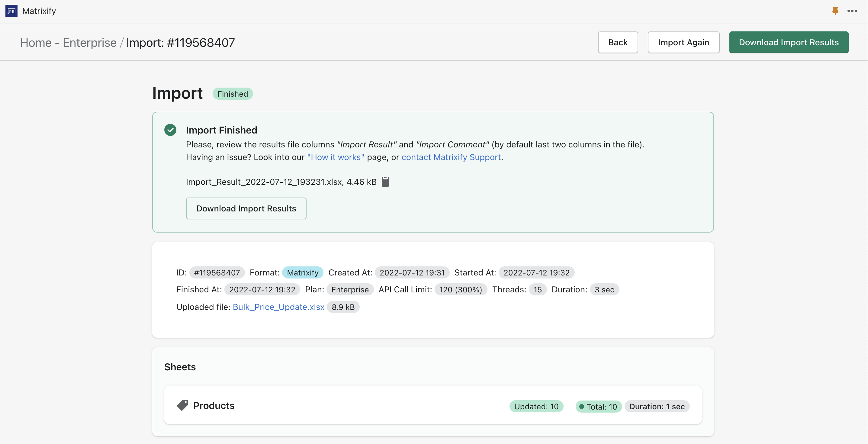Click green Download Import Results header button
The height and width of the screenshot is (444, 868).
pos(789,43)
